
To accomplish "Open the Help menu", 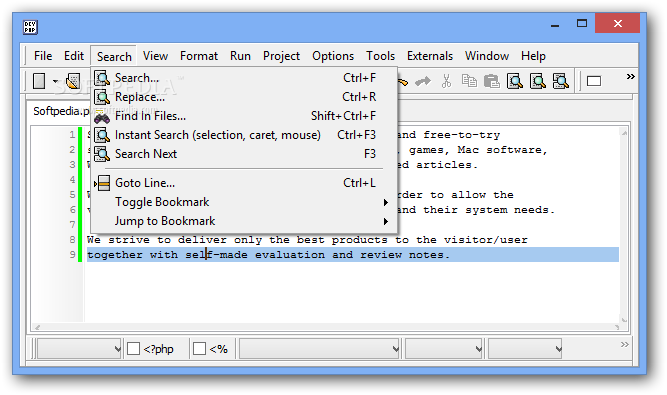I will click(533, 56).
